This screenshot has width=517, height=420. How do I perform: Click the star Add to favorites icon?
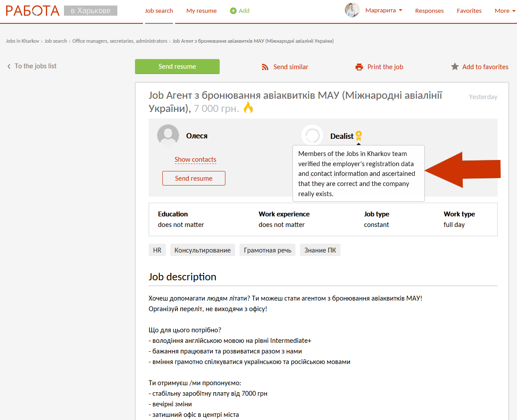(455, 67)
